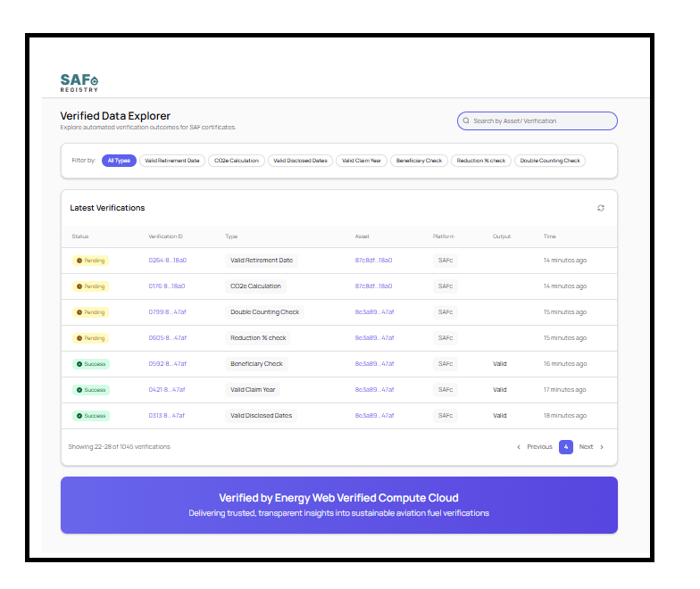700x589 pixels.
Task: Filter by Beneficiary Check
Action: [419, 161]
